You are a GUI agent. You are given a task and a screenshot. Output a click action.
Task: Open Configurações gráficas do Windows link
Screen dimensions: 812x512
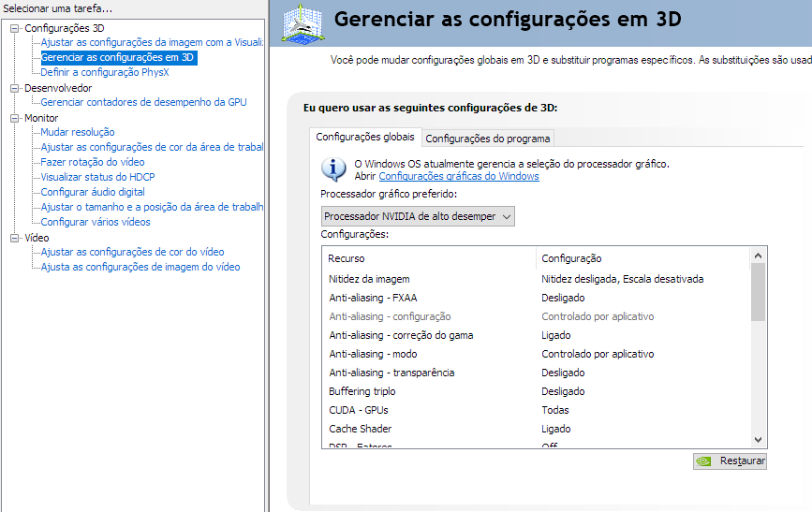click(x=459, y=176)
